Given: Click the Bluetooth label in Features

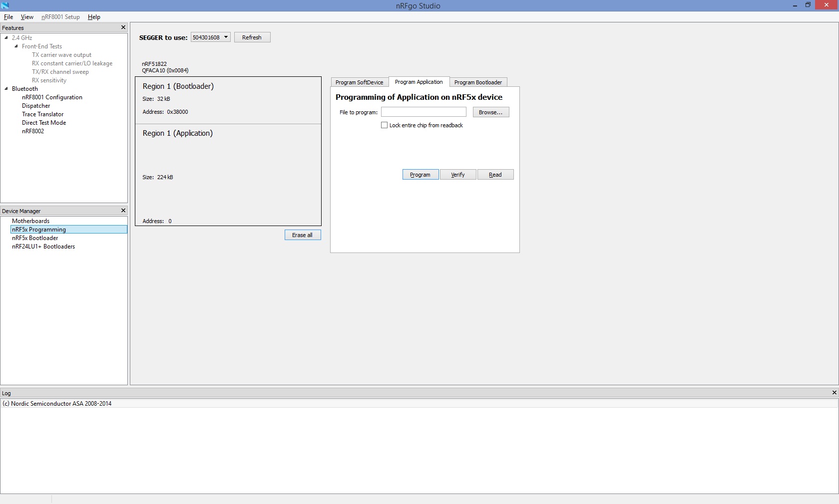Looking at the screenshot, I should 25,89.
